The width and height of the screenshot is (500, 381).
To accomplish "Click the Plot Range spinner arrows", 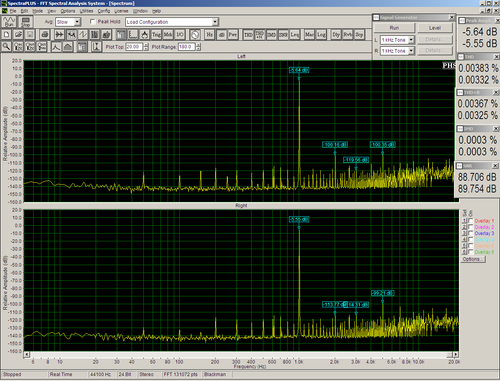I will click(x=198, y=47).
